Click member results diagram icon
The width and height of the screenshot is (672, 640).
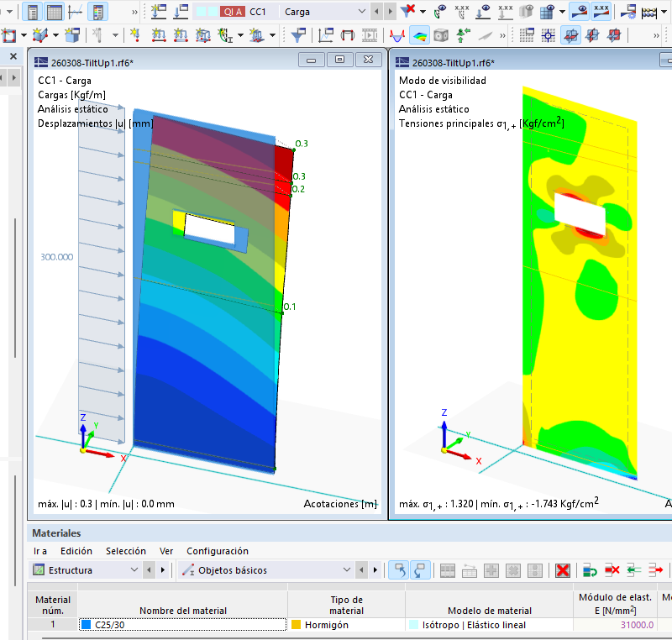[397, 35]
